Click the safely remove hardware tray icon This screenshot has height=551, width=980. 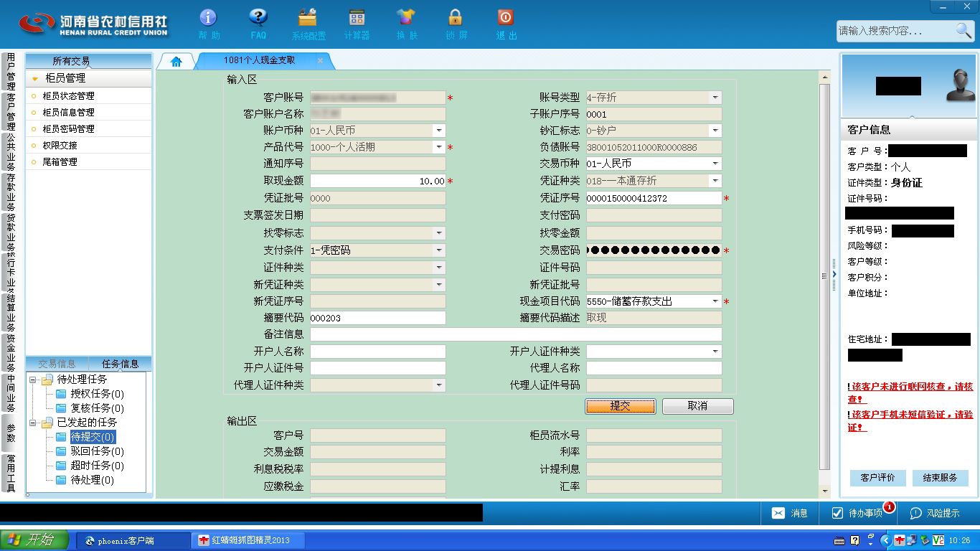tap(925, 540)
